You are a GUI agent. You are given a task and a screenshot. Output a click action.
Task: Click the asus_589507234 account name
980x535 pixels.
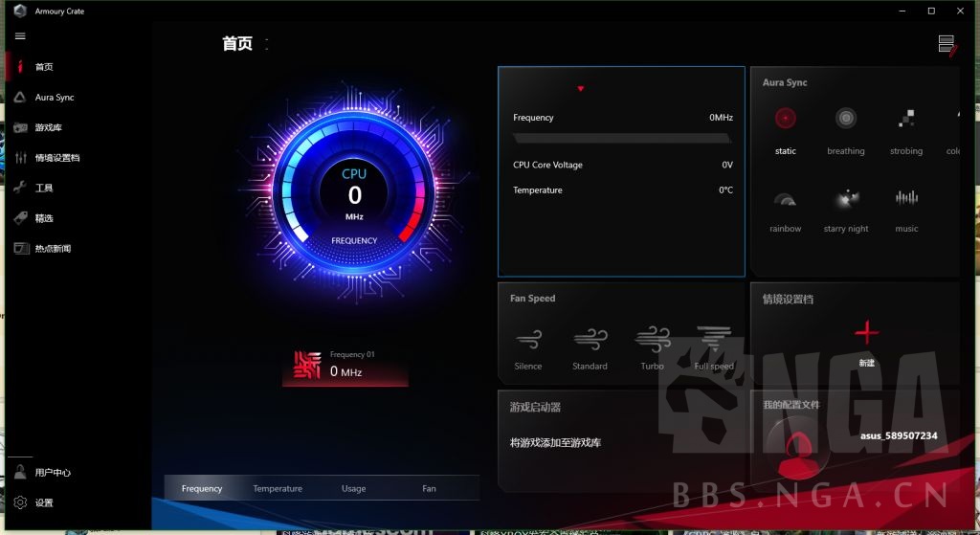tap(899, 435)
